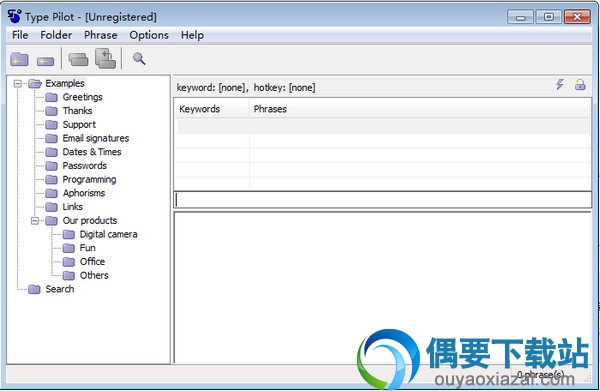Collapse the Examples tree node

point(18,83)
